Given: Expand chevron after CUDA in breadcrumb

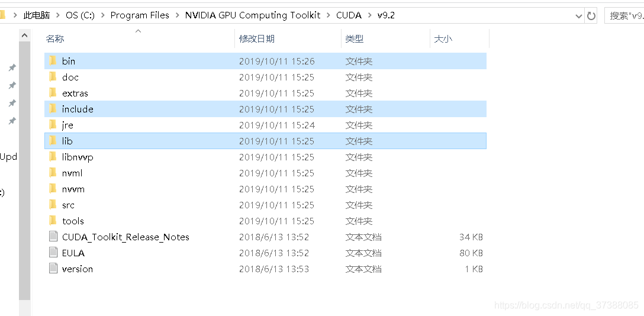Looking at the screenshot, I should click(369, 15).
